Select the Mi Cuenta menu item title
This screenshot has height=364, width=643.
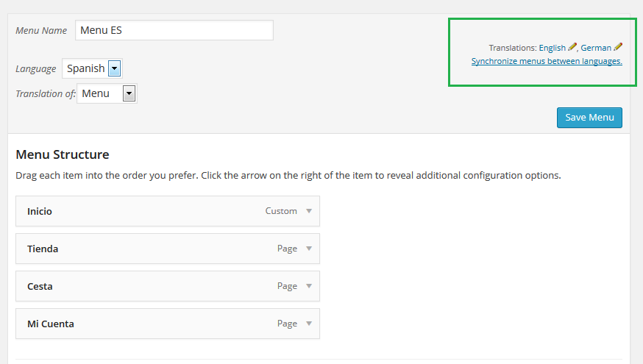[51, 324]
